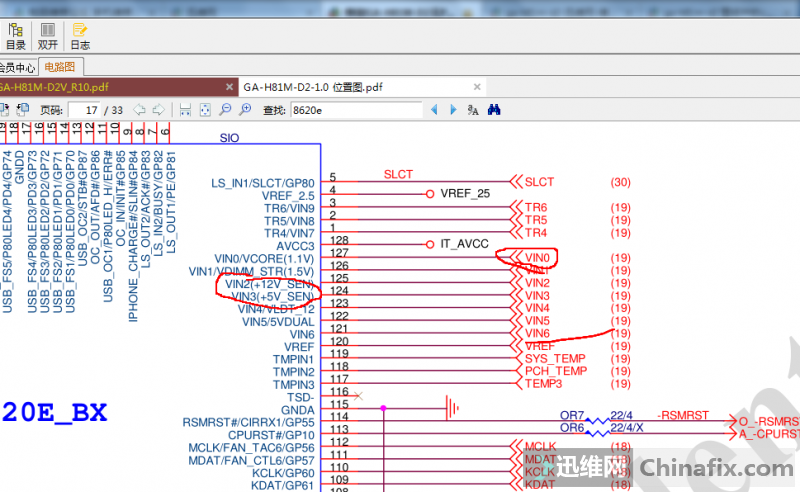This screenshot has width=800, height=492.
Task: Click the TR5 connector label
Action: tap(536, 220)
